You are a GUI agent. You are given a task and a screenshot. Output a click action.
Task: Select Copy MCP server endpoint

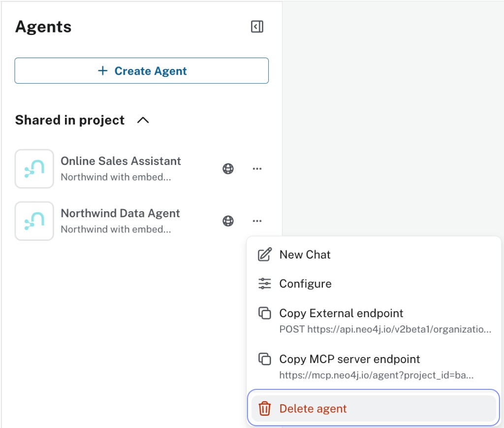pos(349,359)
